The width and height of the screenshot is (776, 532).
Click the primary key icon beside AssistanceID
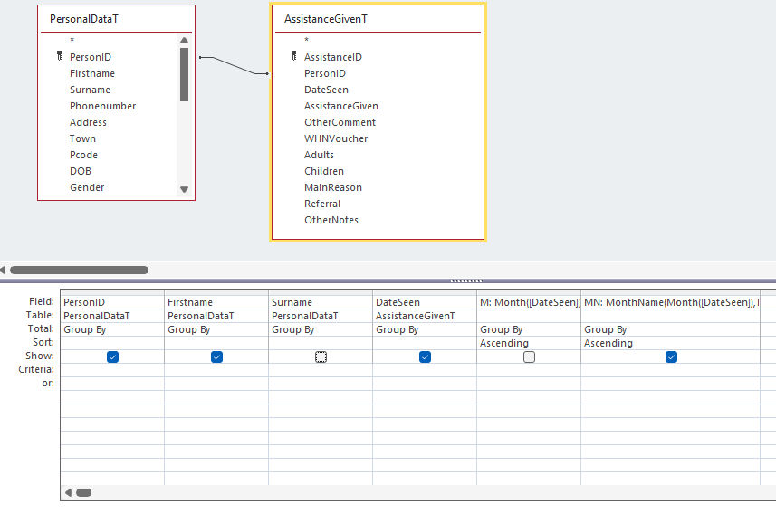292,56
